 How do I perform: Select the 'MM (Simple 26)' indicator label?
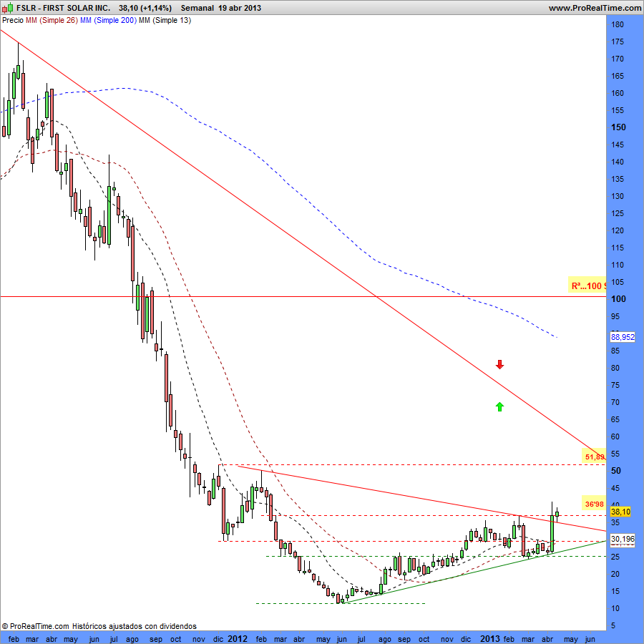pos(52,20)
